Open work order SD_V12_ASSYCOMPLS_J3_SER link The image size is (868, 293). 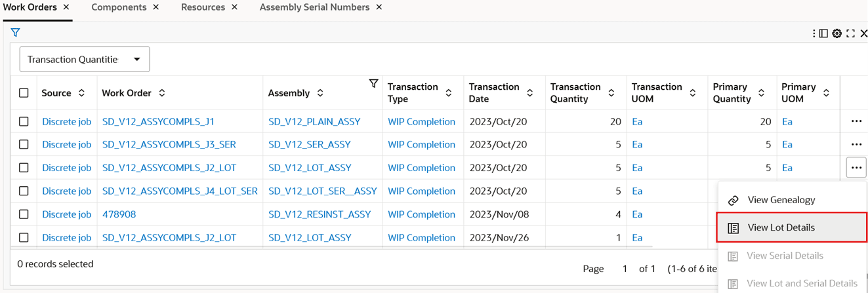tap(169, 144)
